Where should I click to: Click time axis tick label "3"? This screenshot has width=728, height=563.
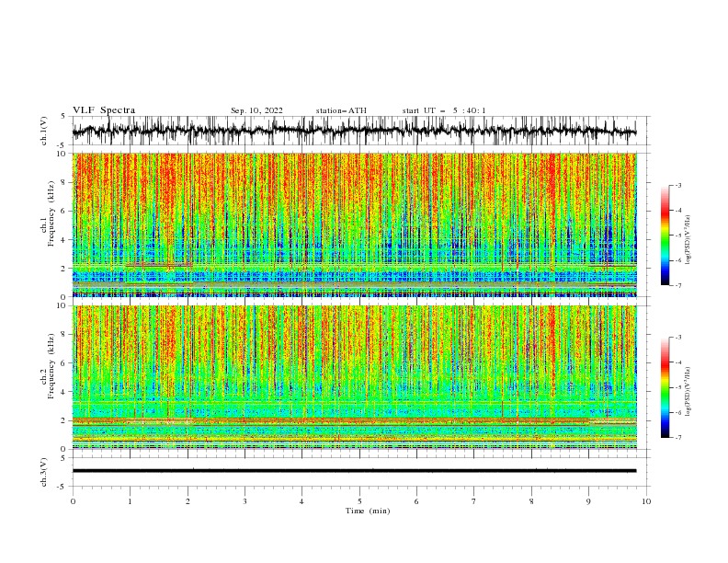245,501
